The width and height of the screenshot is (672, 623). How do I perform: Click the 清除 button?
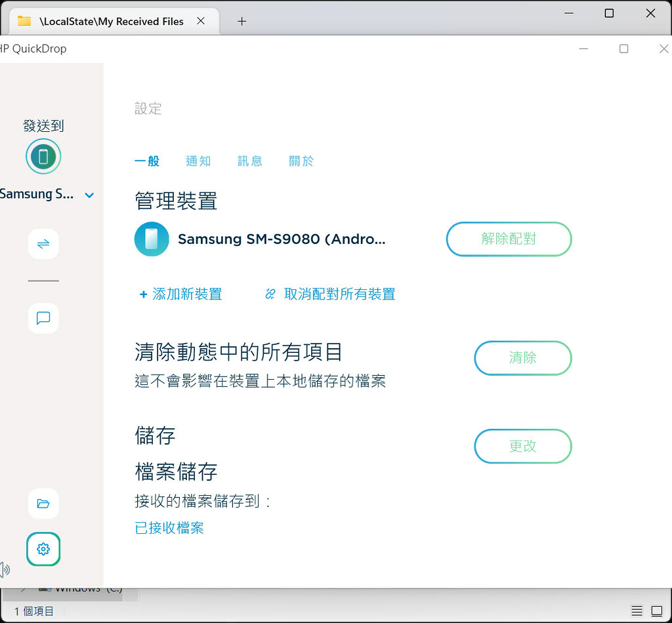click(523, 358)
